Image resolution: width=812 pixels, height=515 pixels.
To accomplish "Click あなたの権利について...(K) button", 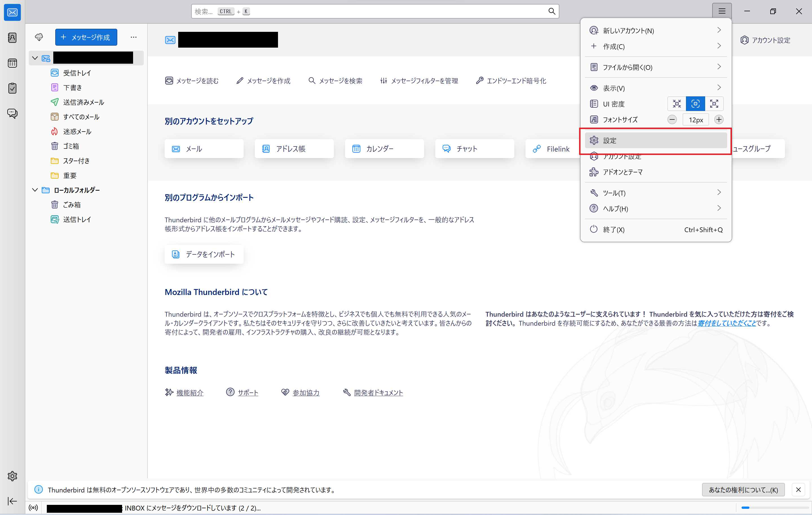I will [743, 489].
